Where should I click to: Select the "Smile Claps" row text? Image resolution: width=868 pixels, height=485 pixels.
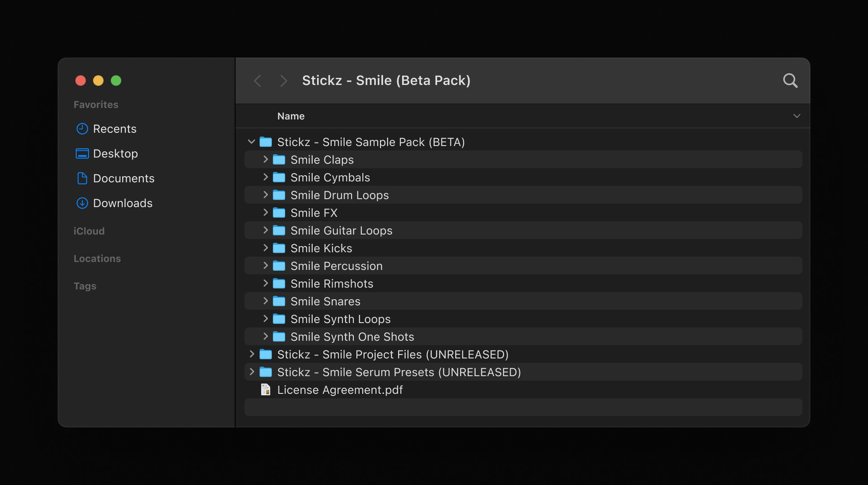[x=322, y=160]
